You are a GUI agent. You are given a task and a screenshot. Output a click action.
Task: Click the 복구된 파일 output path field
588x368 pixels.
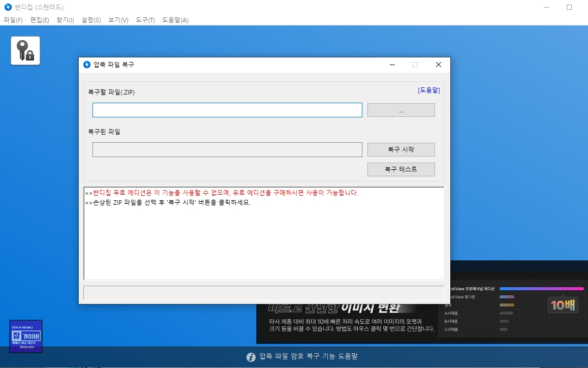[x=227, y=149]
